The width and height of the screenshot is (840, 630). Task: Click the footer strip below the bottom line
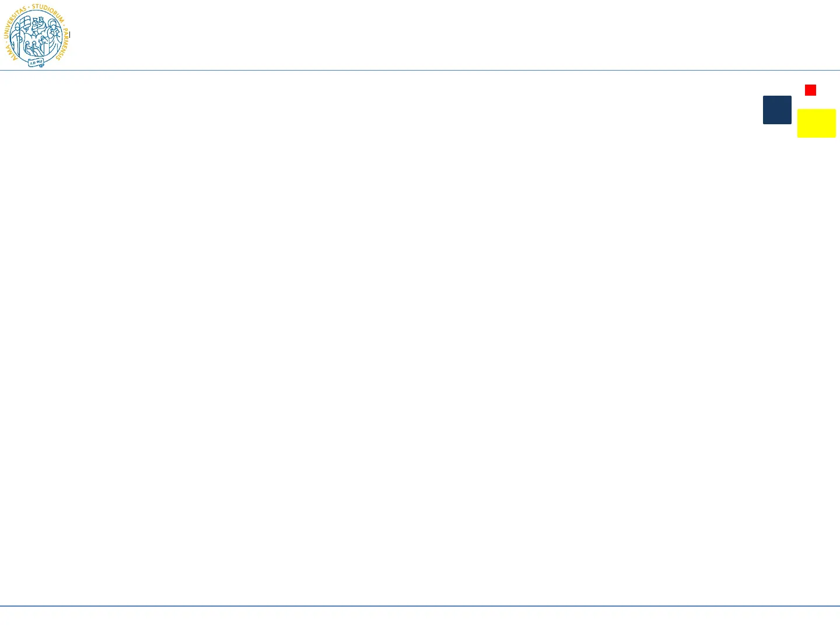[420, 618]
